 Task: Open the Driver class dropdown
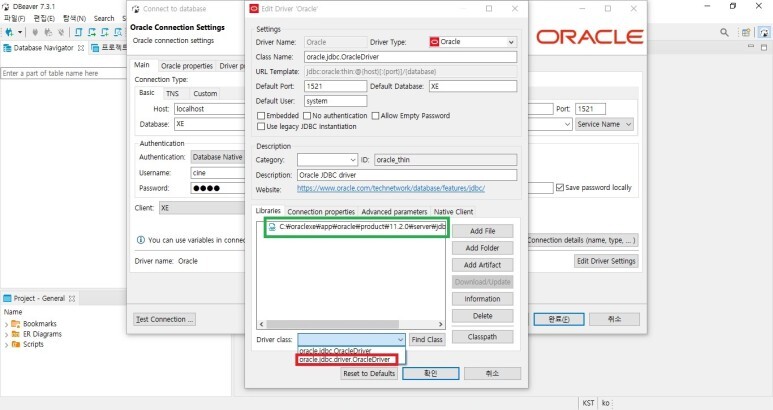click(400, 340)
